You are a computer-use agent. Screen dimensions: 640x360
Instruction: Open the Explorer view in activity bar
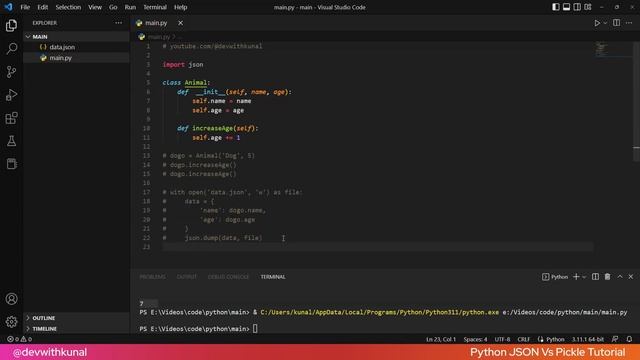coord(11,26)
